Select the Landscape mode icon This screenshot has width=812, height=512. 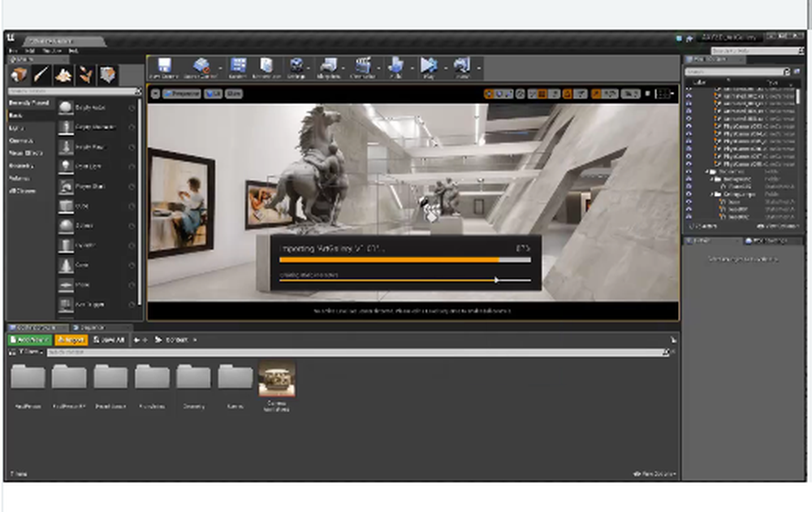(63, 75)
